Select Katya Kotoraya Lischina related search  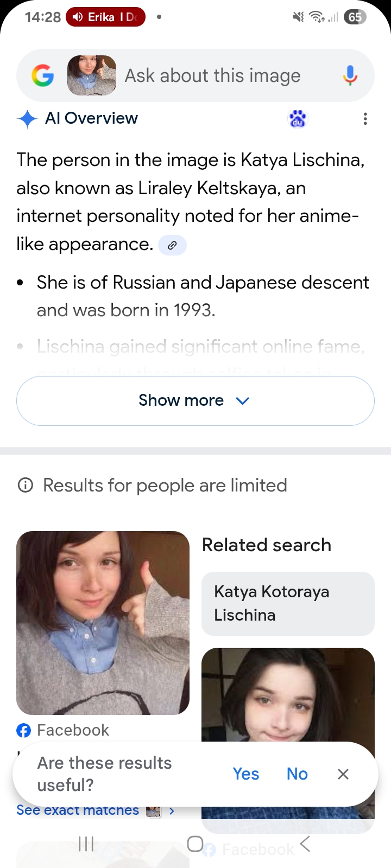pyautogui.click(x=288, y=603)
